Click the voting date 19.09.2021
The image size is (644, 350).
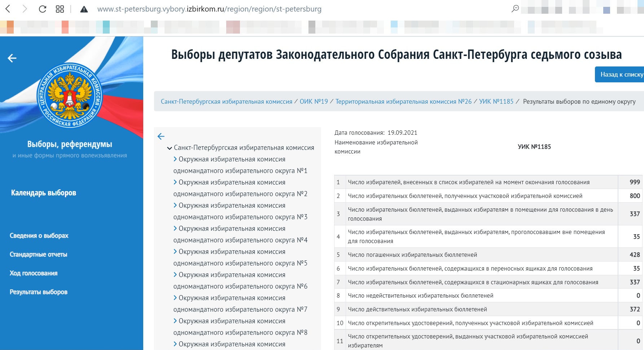pos(402,133)
